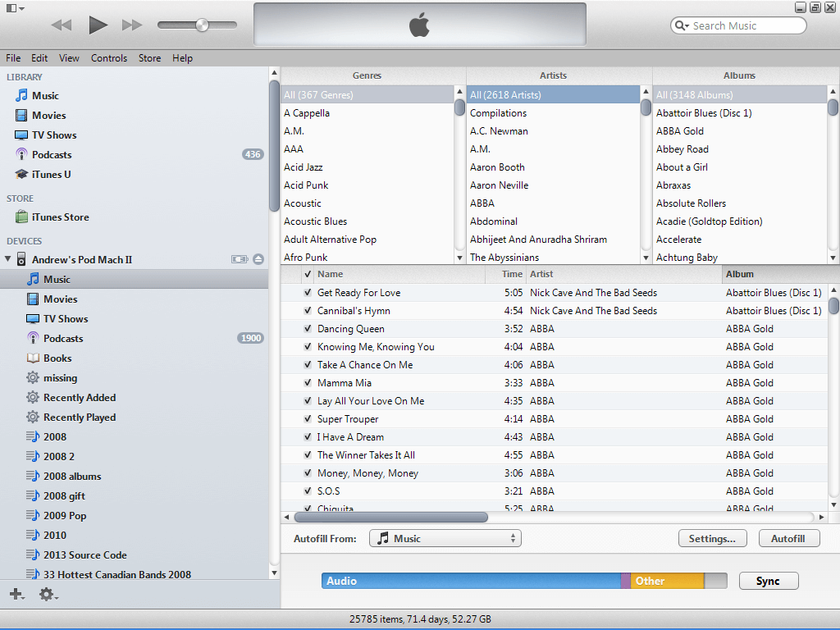Open the 'missing' smart playlist gear icon
This screenshot has height=630, width=840.
(33, 377)
